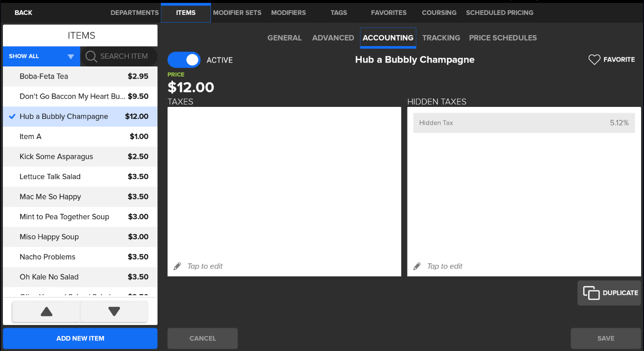The width and height of the screenshot is (644, 351).
Task: Open the SHOW ALL filter dropdown
Action: point(41,56)
